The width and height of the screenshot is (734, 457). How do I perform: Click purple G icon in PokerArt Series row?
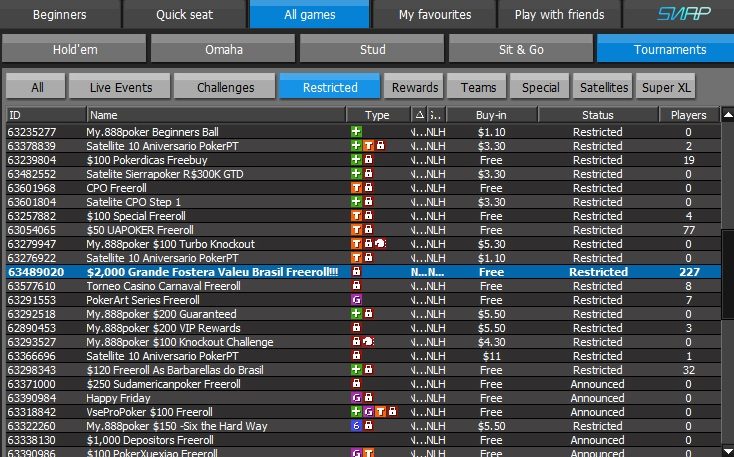[356, 300]
